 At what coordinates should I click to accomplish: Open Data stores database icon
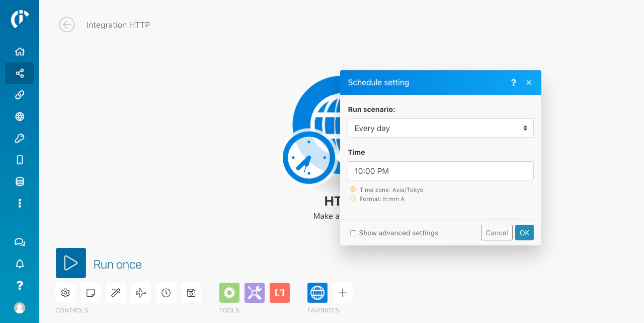pos(20,181)
